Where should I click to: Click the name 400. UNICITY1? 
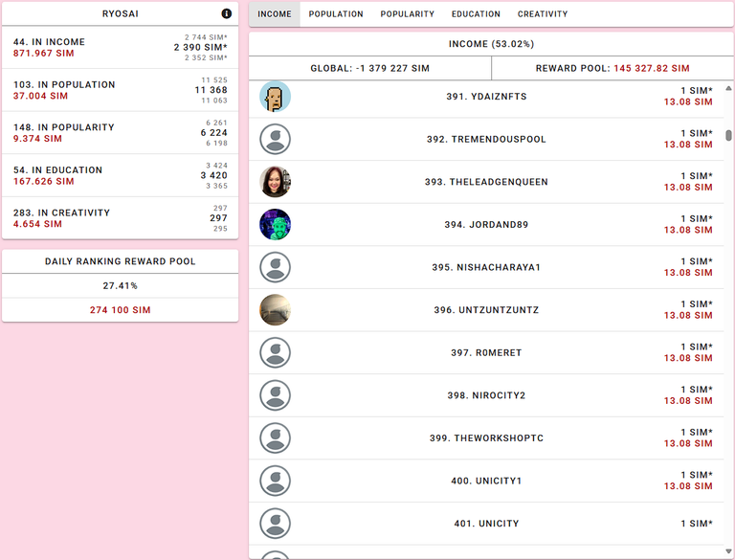coord(486,481)
